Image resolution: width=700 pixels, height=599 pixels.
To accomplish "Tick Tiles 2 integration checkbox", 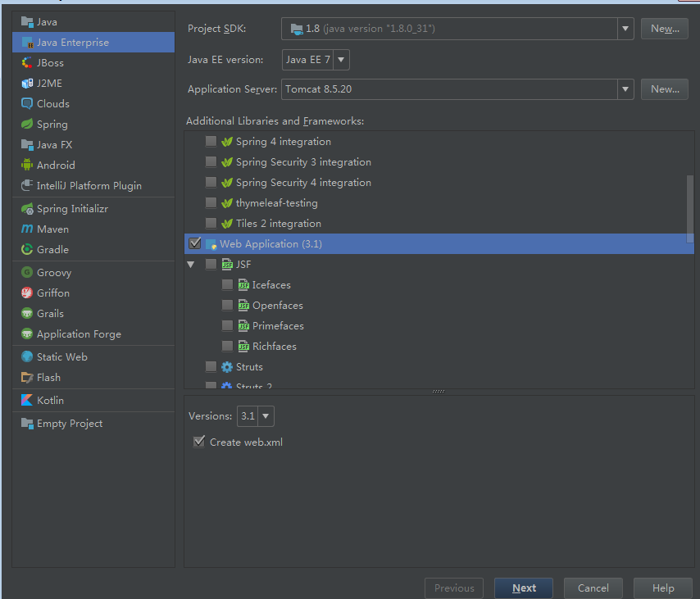I will pyautogui.click(x=211, y=223).
